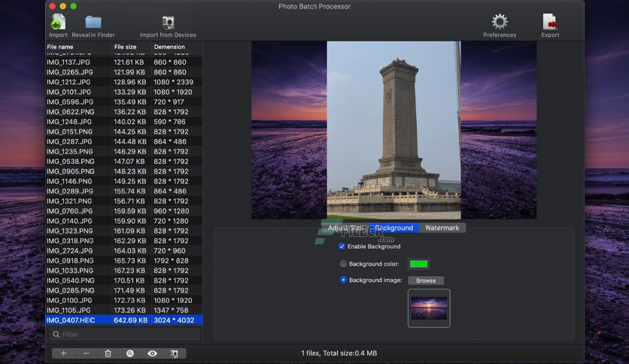629x364 pixels.
Task: Switch to Adjust Size tab
Action: point(345,228)
